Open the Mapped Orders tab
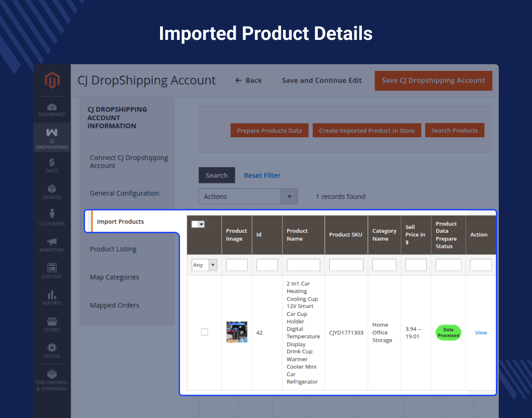The height and width of the screenshot is (418, 532). (114, 305)
